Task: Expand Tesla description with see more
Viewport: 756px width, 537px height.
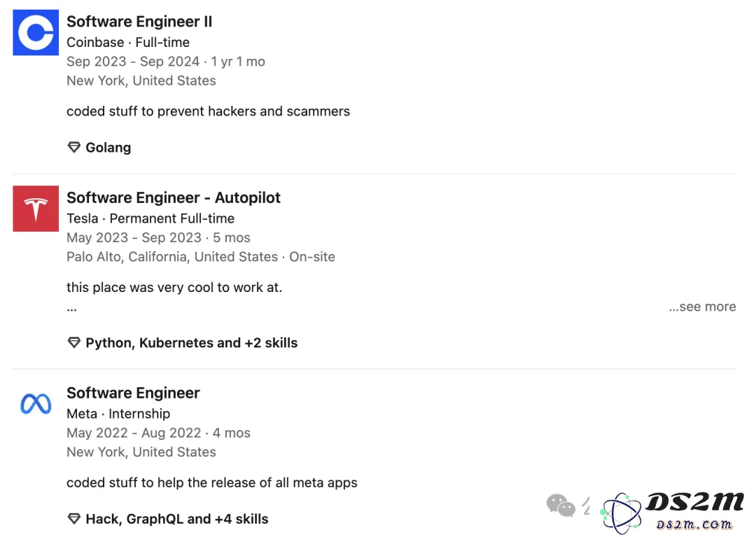Action: (702, 307)
